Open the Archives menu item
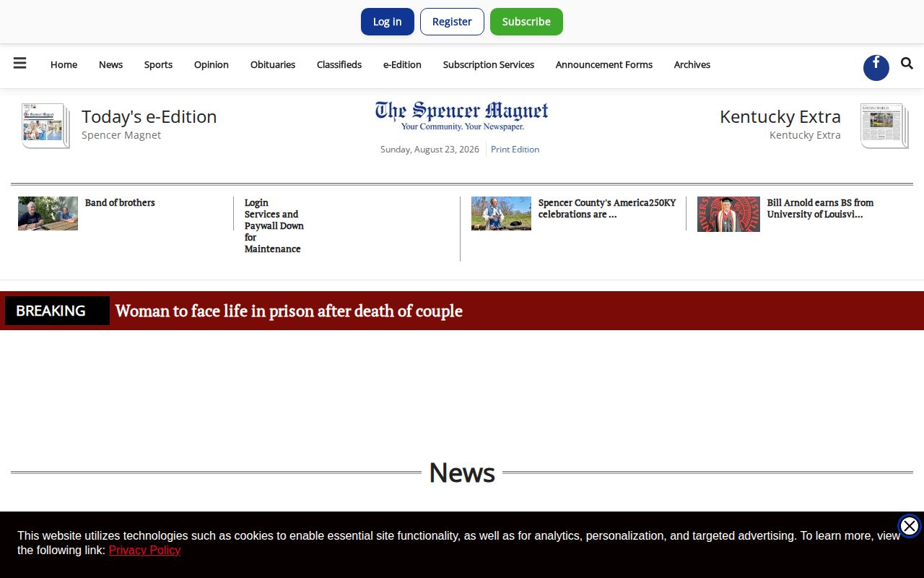The width and height of the screenshot is (924, 578). [692, 64]
